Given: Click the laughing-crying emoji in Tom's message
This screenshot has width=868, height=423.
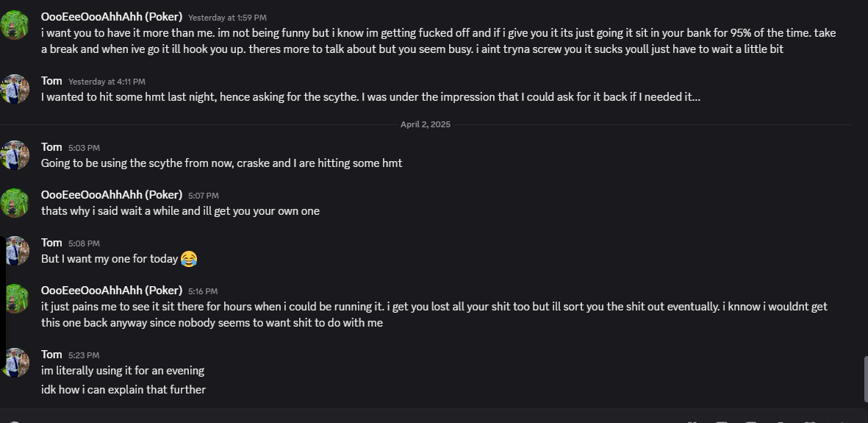Looking at the screenshot, I should click(189, 259).
